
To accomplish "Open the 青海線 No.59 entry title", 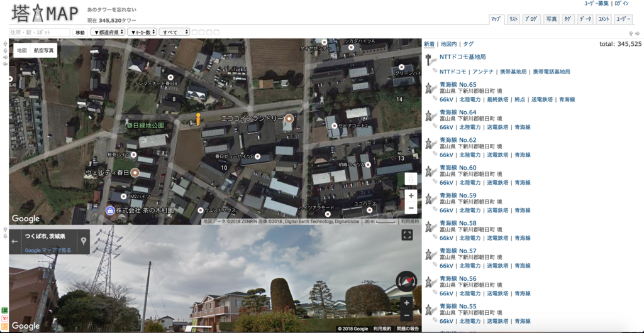I will [x=458, y=195].
